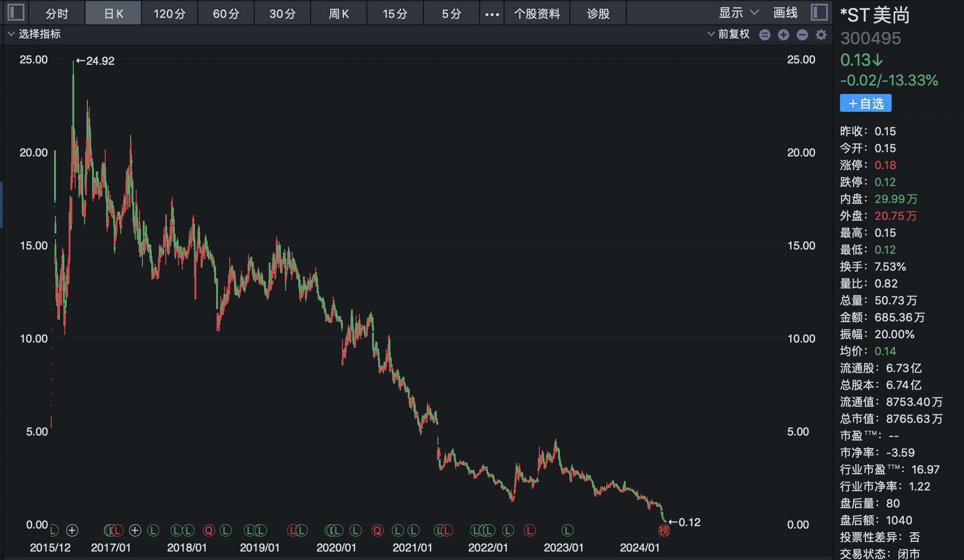Click the red Q marker near 2018/01

pos(209,531)
